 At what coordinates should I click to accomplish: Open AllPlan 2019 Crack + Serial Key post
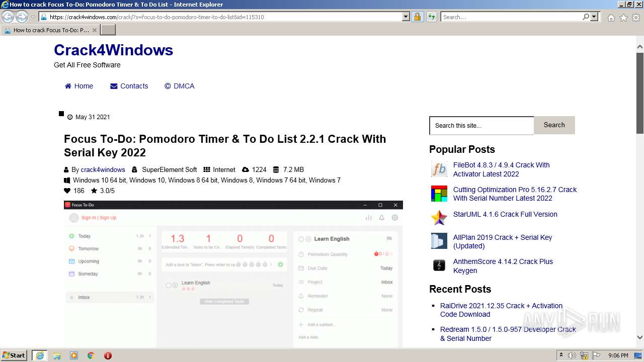point(503,241)
